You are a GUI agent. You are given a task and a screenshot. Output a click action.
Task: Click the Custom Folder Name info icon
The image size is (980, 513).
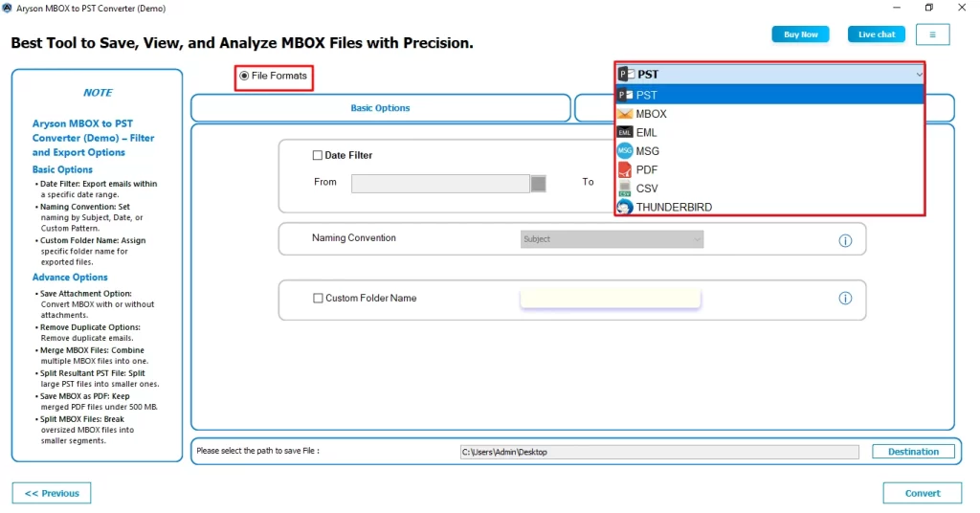pos(845,298)
